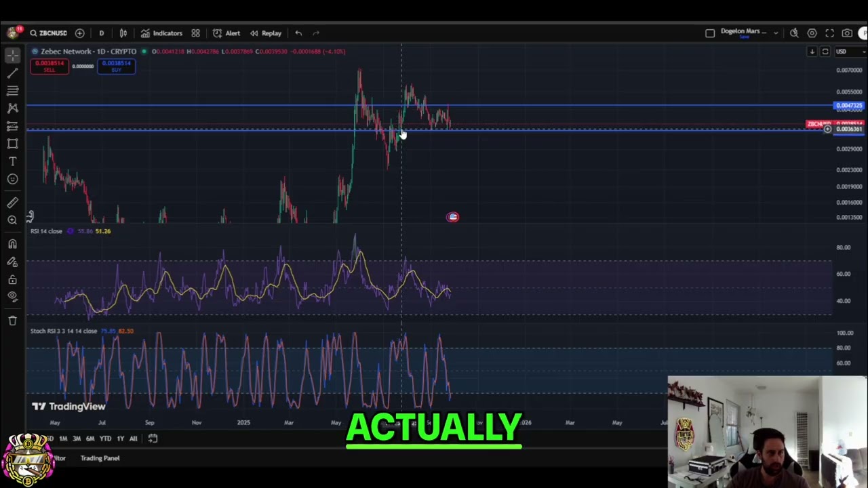Open the quick search magnifier icon
The image size is (868, 488).
[x=794, y=33]
